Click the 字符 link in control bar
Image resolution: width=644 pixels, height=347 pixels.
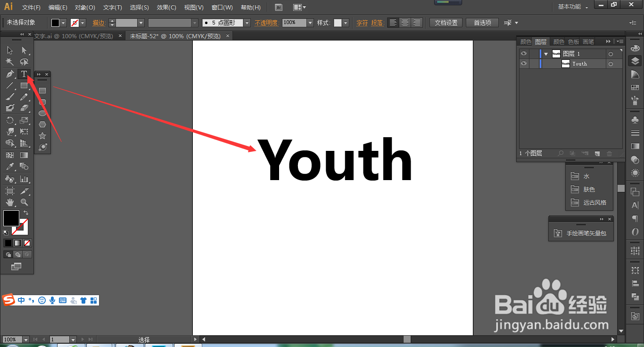(x=362, y=23)
